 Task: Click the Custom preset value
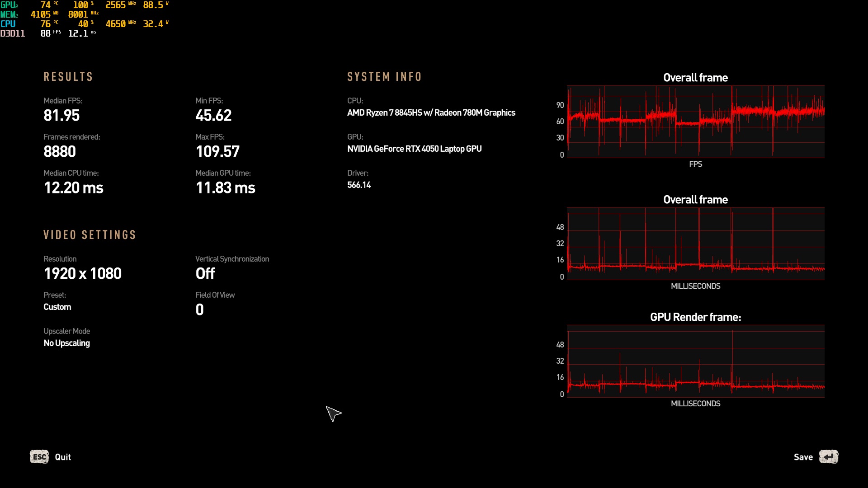point(57,307)
